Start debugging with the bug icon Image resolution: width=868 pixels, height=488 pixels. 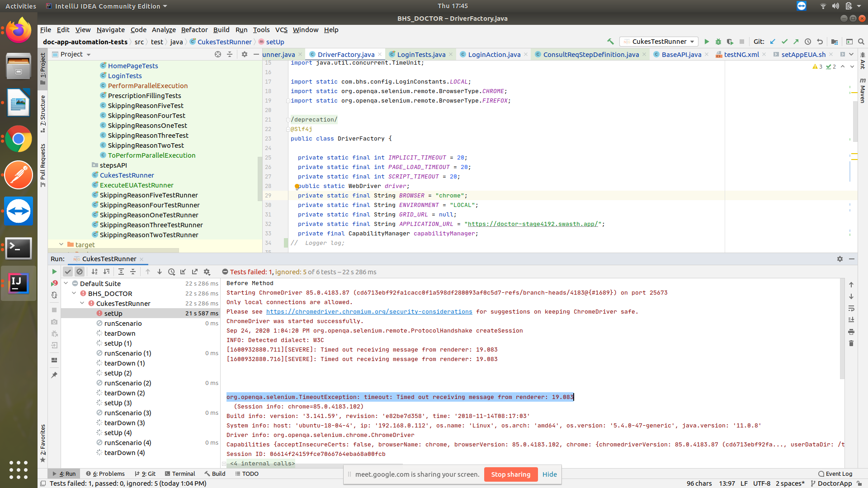(718, 42)
